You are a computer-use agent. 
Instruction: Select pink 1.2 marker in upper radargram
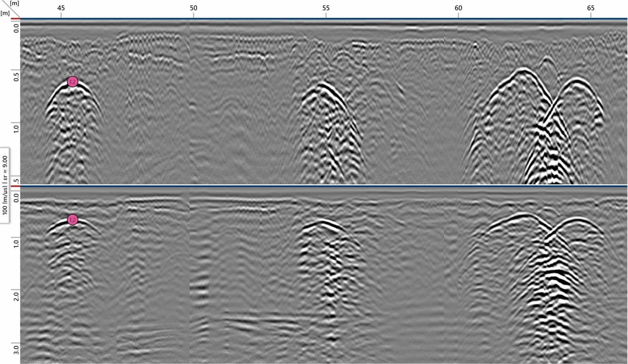pos(73,82)
